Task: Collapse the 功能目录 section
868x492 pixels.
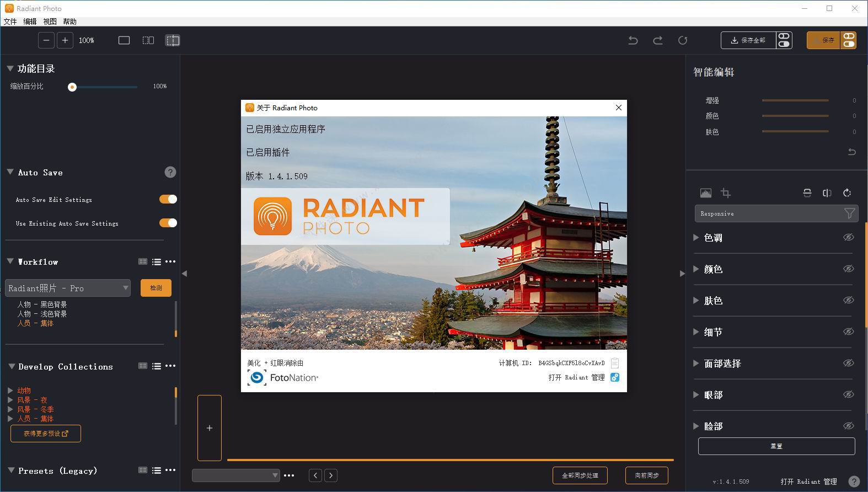Action: tap(10, 68)
